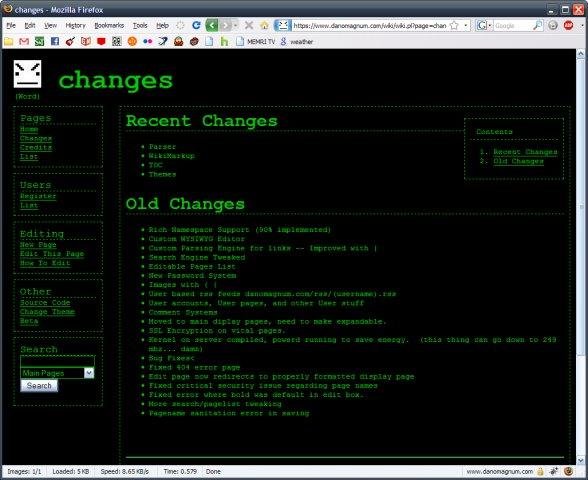Screen dimensions: 588x480
Task: Open the search engine selector dropdown
Action: point(484,26)
